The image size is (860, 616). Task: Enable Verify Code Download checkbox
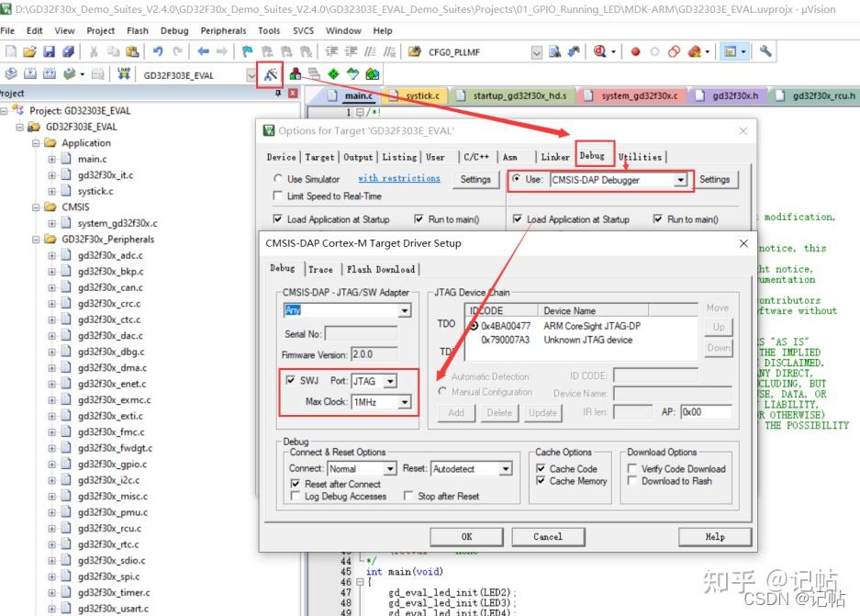[x=631, y=468]
